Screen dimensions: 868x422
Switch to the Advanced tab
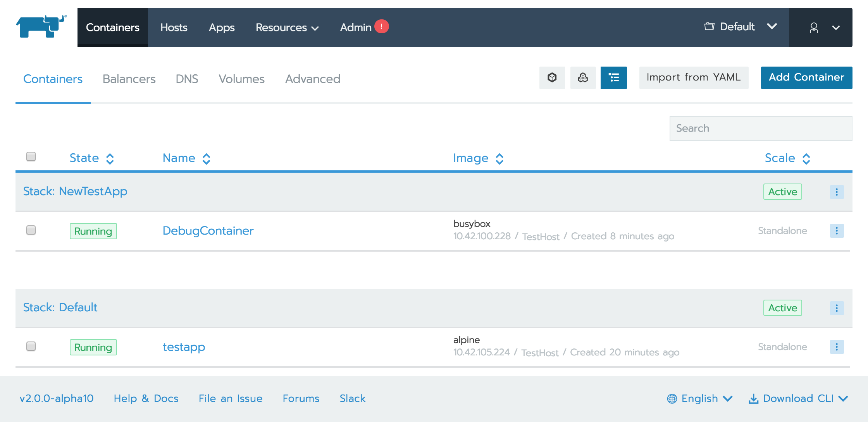(313, 79)
